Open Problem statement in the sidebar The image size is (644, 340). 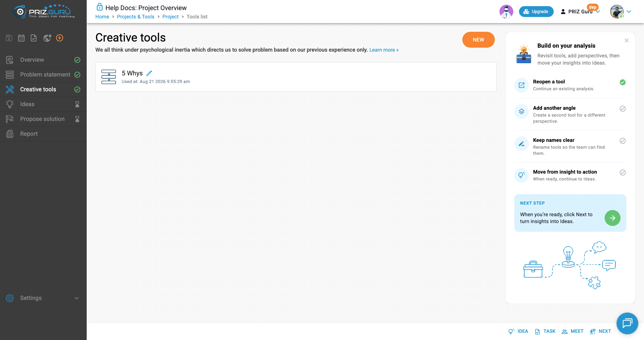click(x=43, y=75)
